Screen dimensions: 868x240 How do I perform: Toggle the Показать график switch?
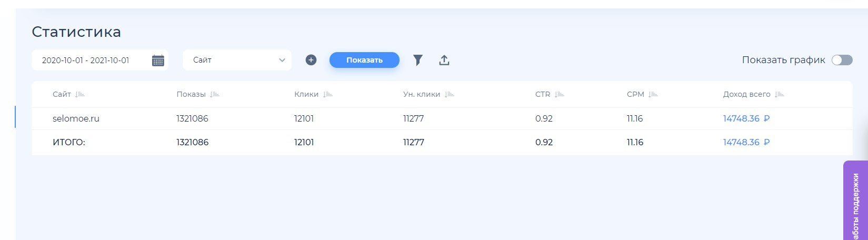coord(842,60)
